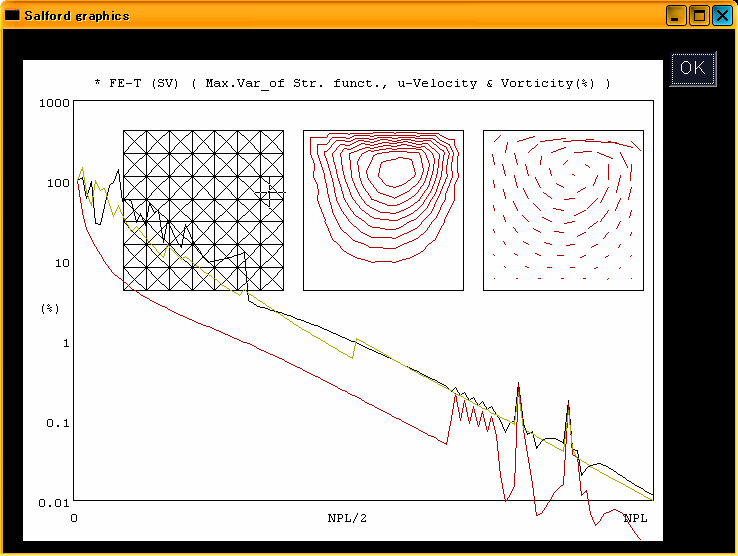Click the plot title text FE-T (SV)
This screenshot has height=556, width=738.
[144, 83]
